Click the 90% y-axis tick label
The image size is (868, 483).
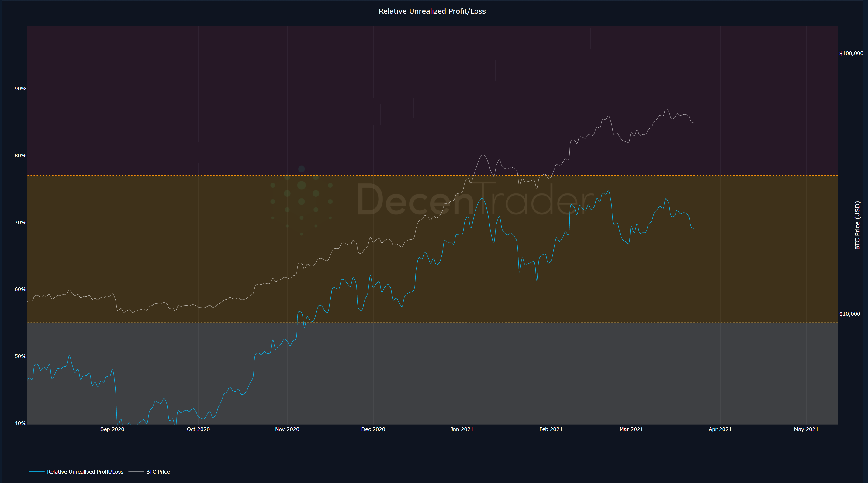point(20,88)
